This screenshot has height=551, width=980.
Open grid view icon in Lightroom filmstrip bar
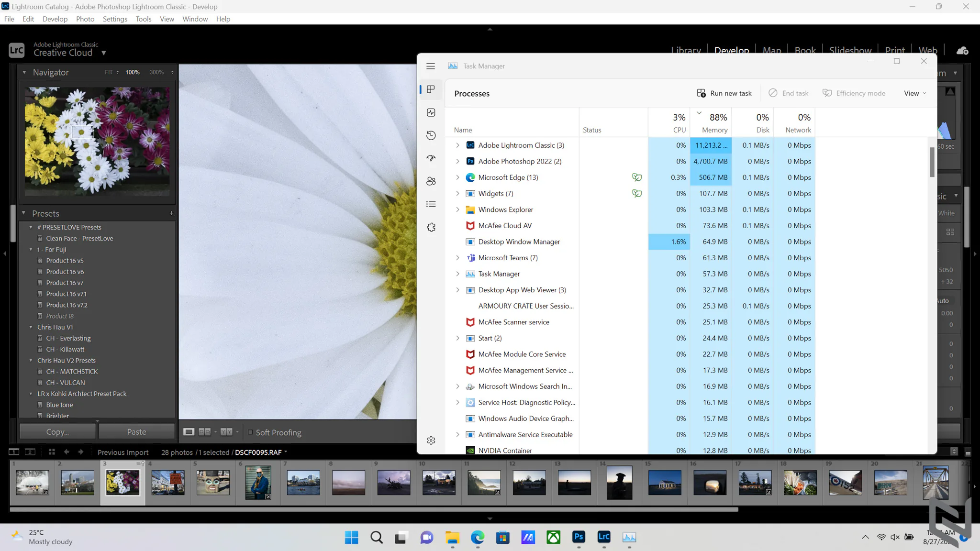52,452
